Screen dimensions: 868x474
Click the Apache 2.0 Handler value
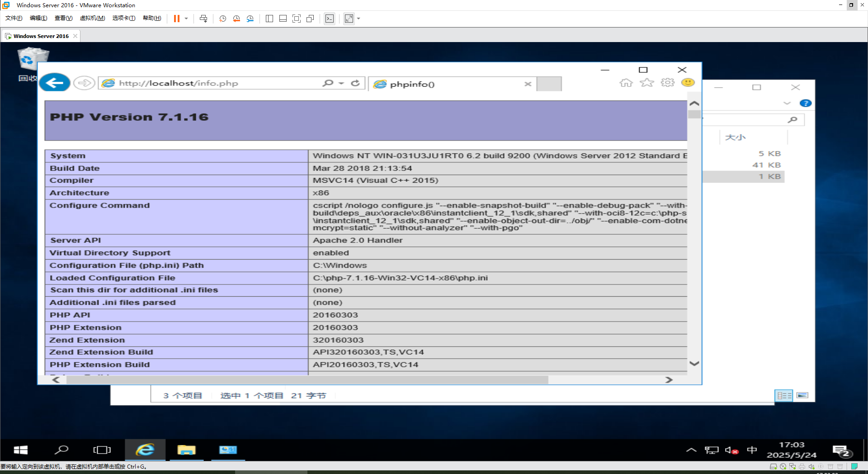(x=358, y=240)
